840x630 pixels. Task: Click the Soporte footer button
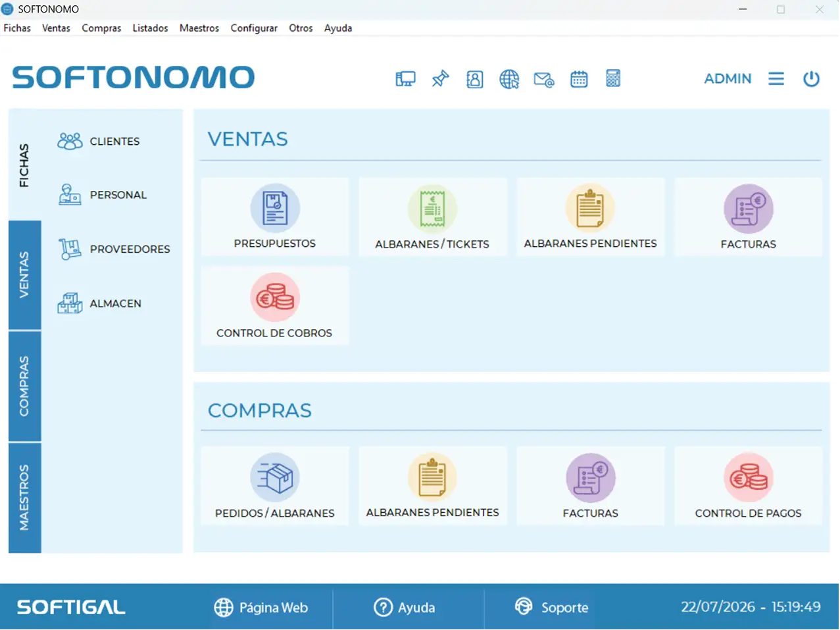pos(551,607)
